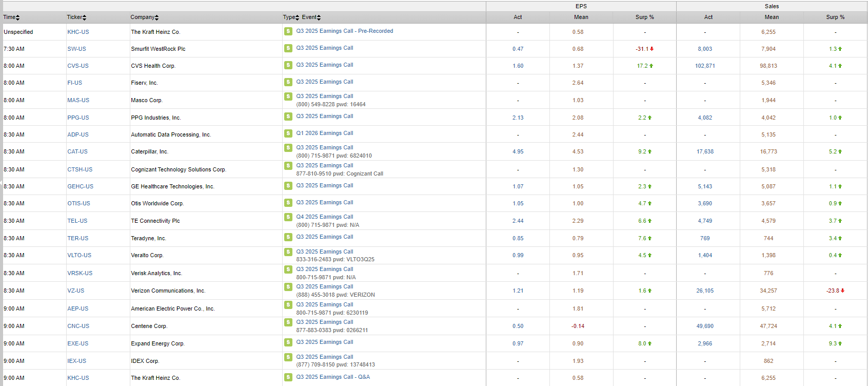Open ADP Q1 2026 Earnings Call
This screenshot has height=386, width=868.
(324, 133)
